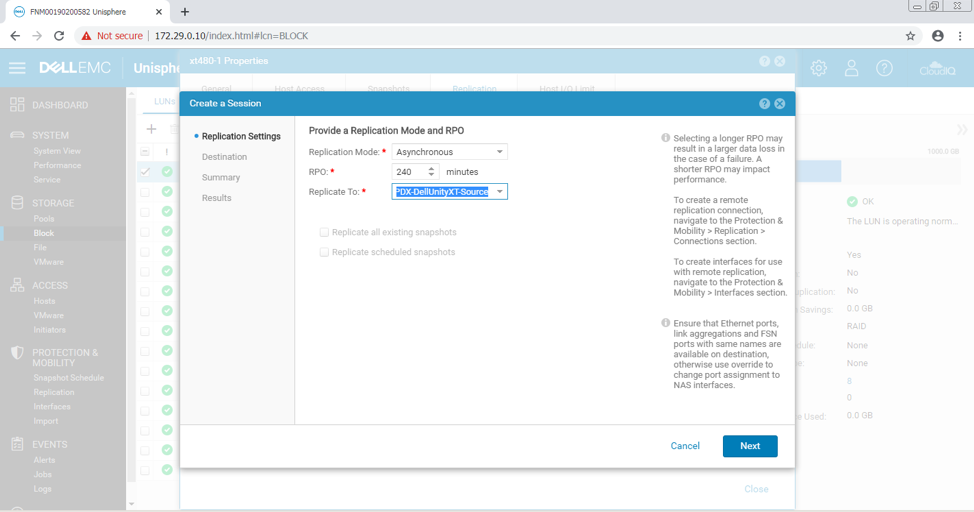Click the add LUN plus icon
The width and height of the screenshot is (974, 512).
(151, 128)
